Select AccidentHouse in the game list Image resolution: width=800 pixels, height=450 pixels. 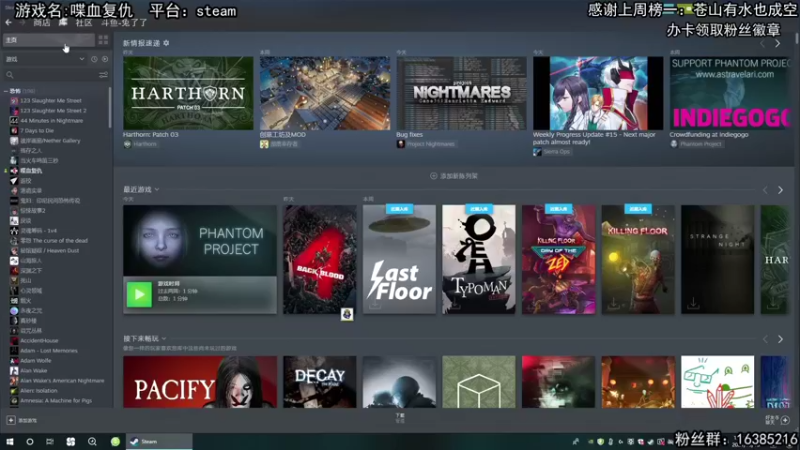click(x=39, y=340)
